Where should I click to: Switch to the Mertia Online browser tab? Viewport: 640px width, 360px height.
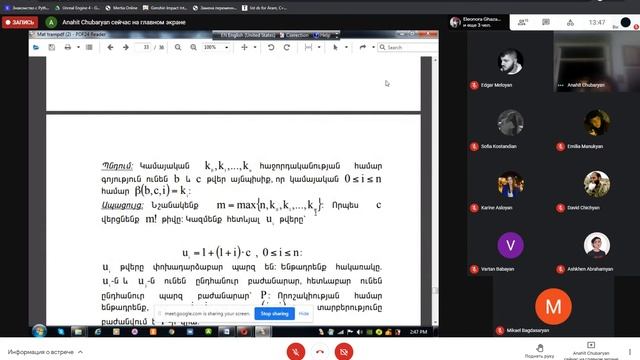click(x=121, y=8)
